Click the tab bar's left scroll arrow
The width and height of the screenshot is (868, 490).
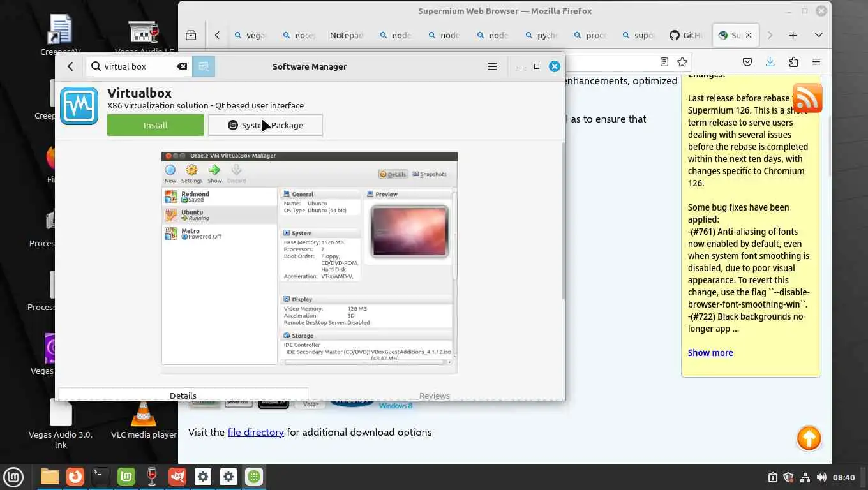217,35
